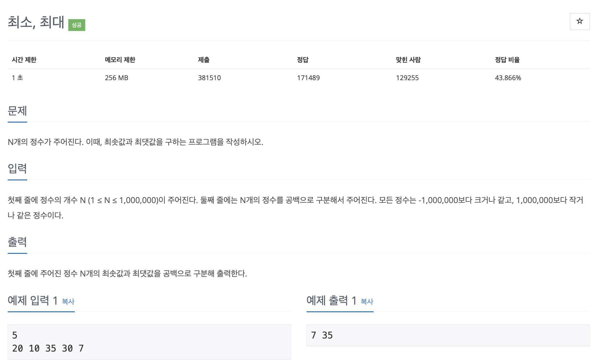The height and width of the screenshot is (364, 613).
Task: Click the 시간 제한 column header
Action: 24,60
